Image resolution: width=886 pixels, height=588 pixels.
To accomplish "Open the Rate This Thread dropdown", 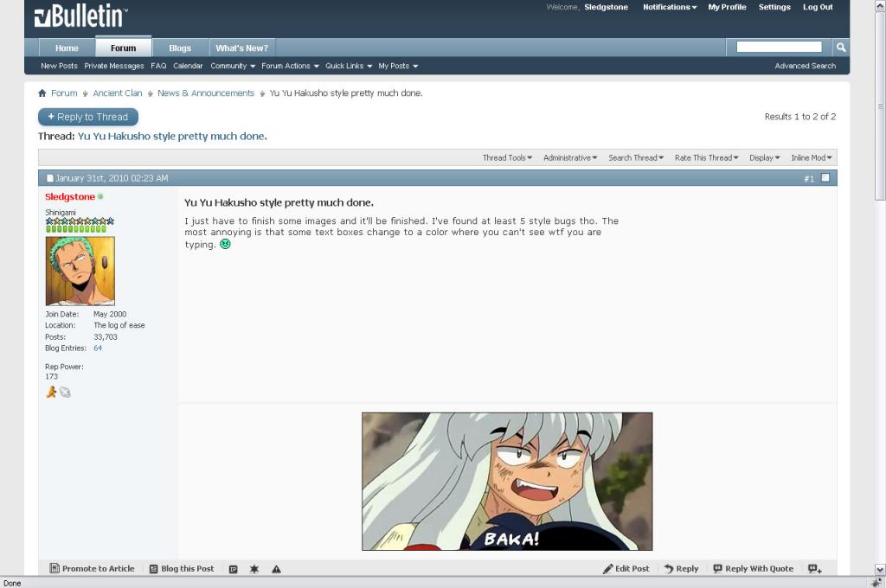I will click(x=706, y=158).
